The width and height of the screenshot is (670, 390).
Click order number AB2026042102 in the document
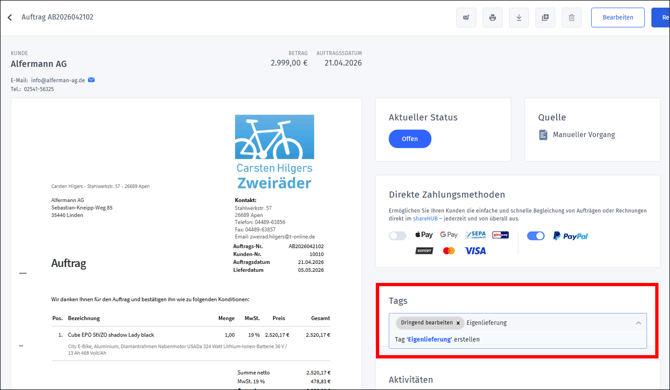point(306,246)
